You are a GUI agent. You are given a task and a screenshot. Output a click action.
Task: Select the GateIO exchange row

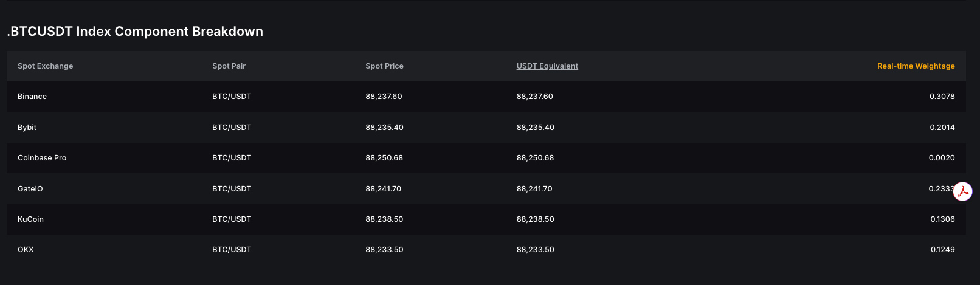point(30,189)
